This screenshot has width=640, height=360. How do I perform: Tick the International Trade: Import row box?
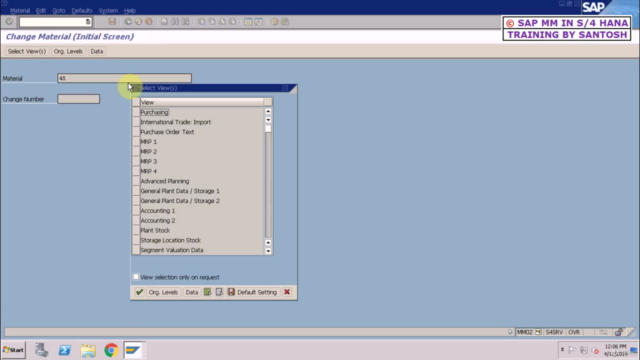tap(136, 122)
